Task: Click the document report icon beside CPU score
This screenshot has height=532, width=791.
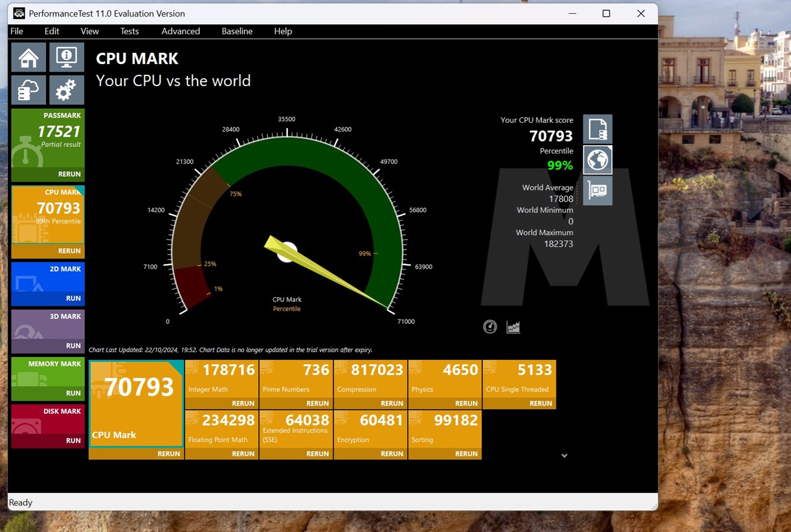Action: (x=597, y=129)
